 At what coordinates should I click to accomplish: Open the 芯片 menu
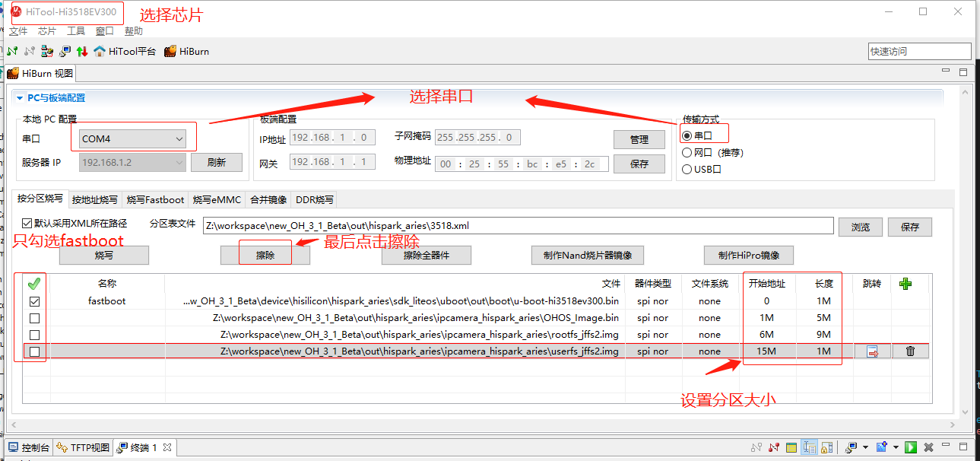coord(47,31)
